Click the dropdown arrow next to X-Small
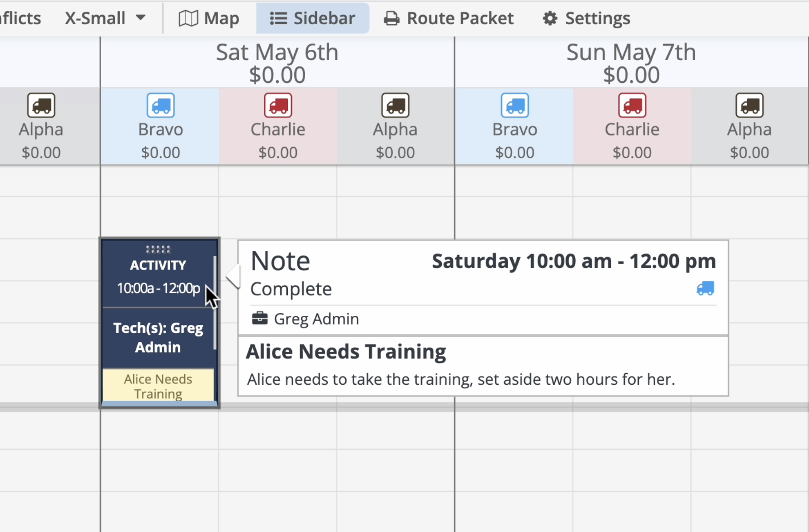Screen dimensions: 809x532 point(140,18)
